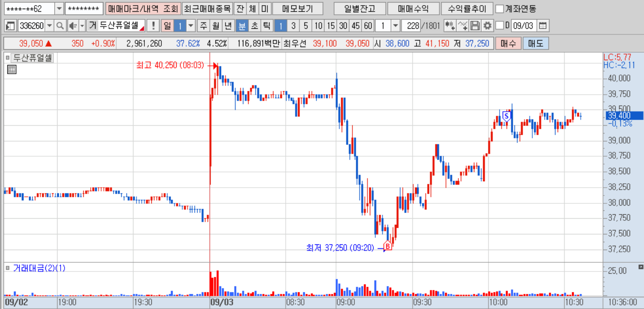This screenshot has height=309, width=644.
Task: Click the account password field
Action: 84,9
